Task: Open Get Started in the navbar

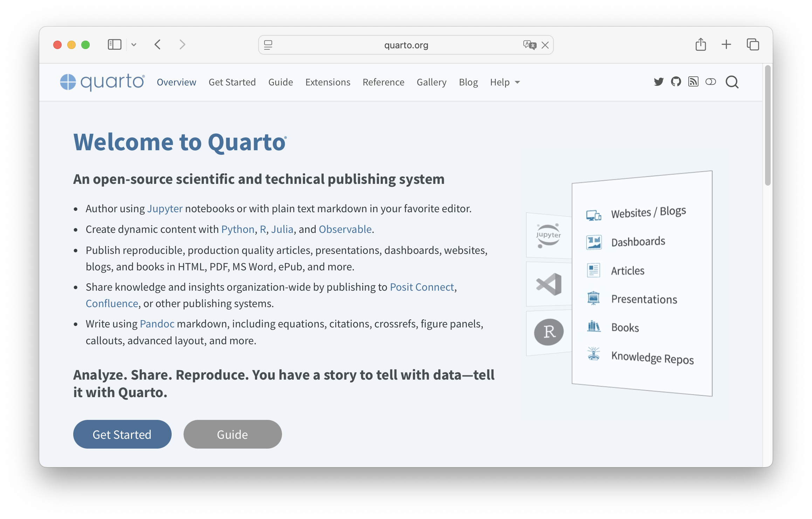Action: tap(232, 82)
